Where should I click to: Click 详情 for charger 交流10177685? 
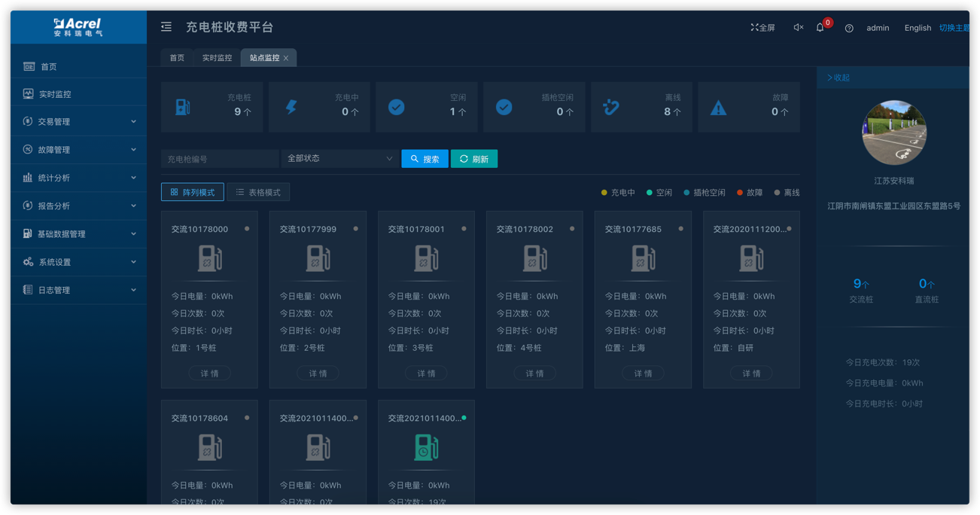(x=643, y=373)
